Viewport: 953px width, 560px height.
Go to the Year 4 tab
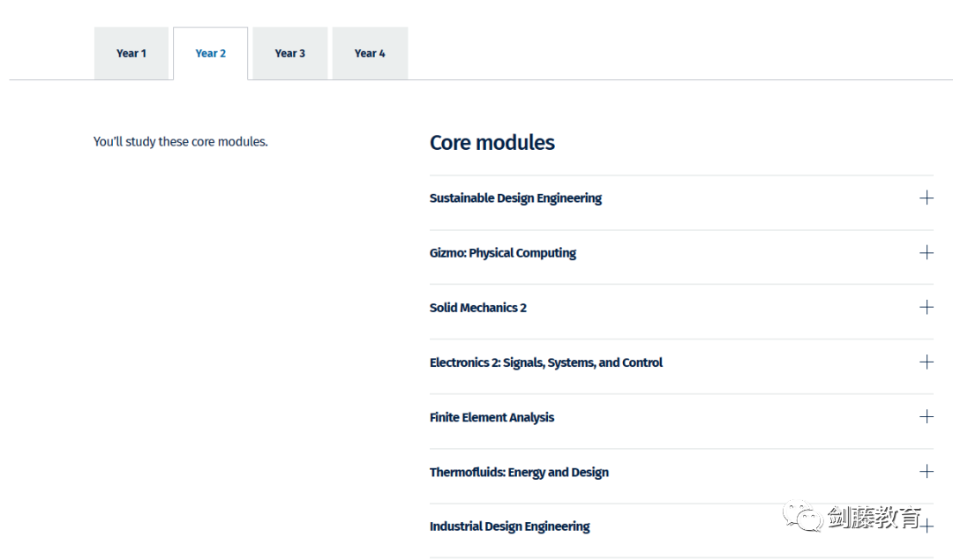click(370, 54)
